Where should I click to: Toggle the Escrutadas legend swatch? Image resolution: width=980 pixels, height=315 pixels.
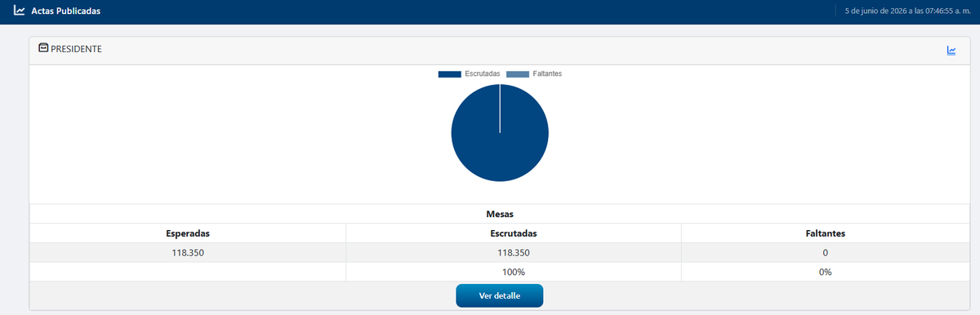(449, 74)
